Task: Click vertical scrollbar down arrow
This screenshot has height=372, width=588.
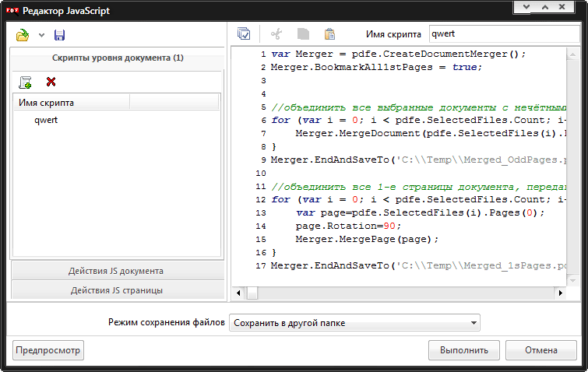Action: coord(572,280)
